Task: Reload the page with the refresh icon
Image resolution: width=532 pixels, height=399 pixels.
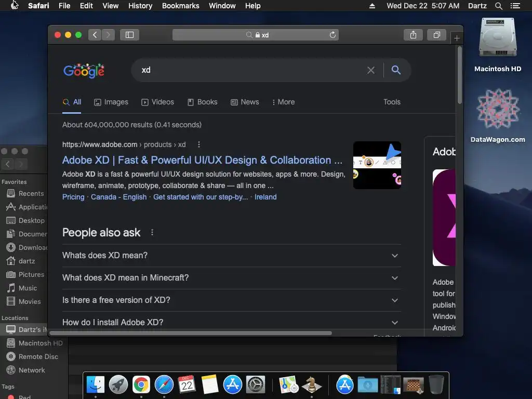Action: [332, 35]
